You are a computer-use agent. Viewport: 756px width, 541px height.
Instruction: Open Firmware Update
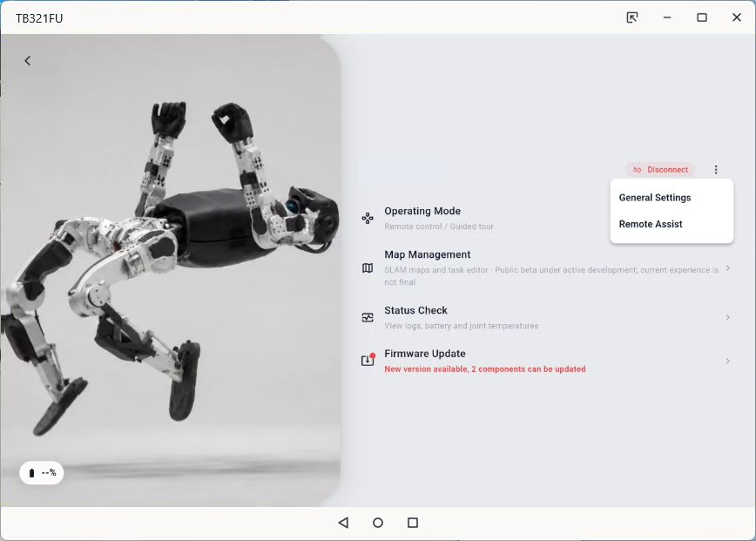point(546,361)
